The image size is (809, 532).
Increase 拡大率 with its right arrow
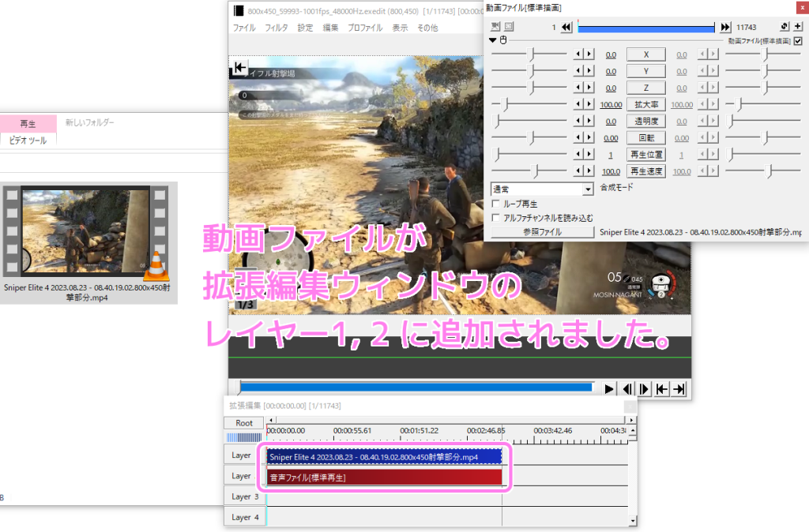tap(589, 104)
